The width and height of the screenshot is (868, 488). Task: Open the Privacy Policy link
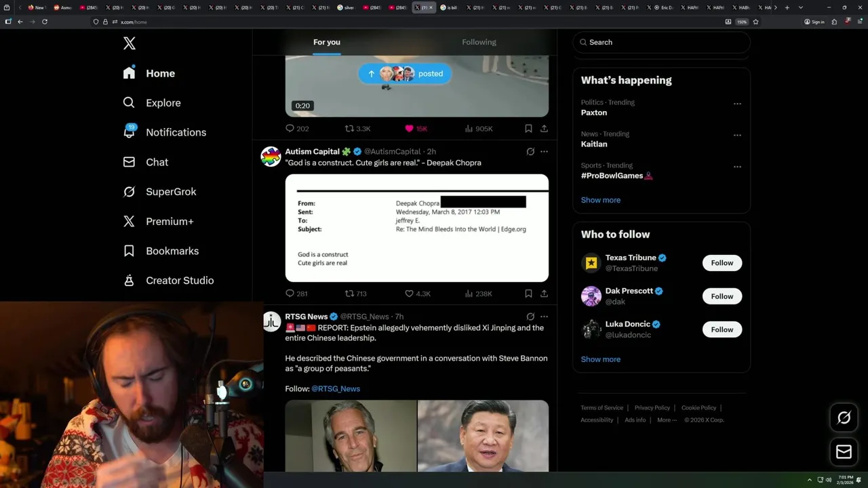652,408
